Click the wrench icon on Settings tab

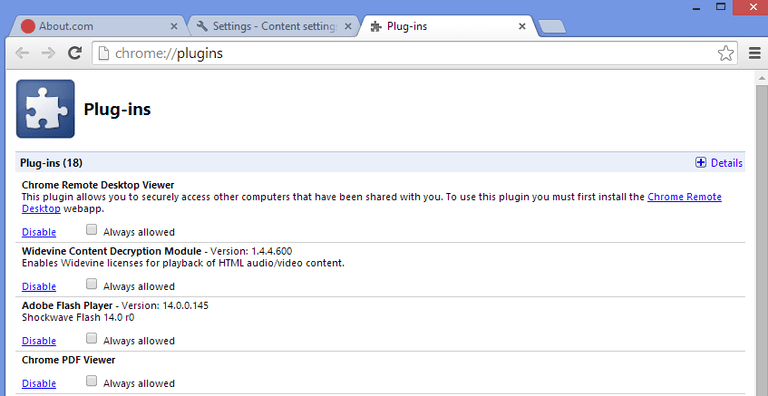(x=202, y=26)
